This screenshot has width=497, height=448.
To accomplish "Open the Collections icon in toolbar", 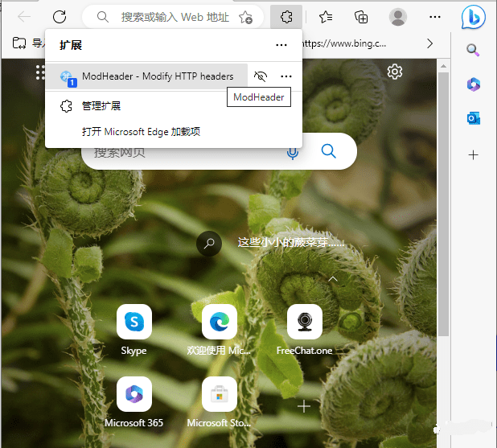I will (362, 17).
